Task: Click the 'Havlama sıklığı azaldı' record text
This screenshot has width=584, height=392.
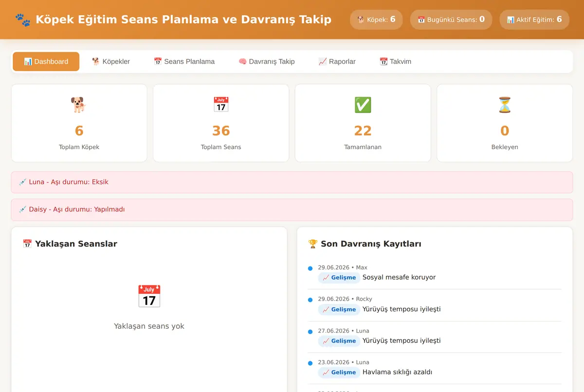Action: (398, 372)
